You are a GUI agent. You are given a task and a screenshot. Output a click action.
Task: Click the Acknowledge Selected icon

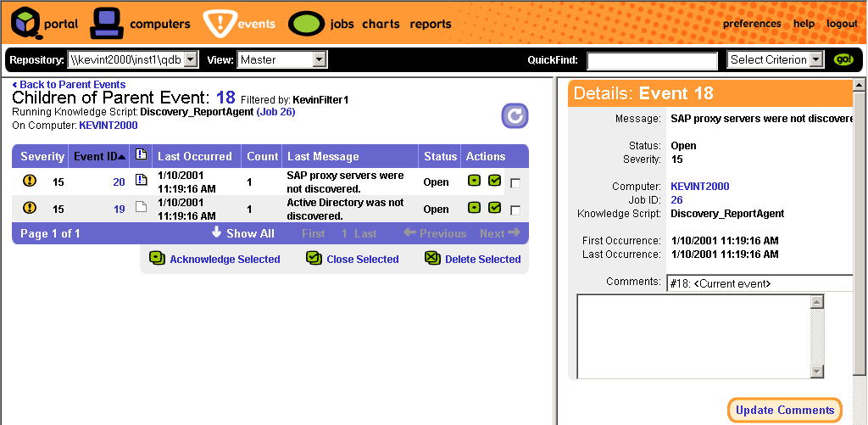(x=157, y=258)
